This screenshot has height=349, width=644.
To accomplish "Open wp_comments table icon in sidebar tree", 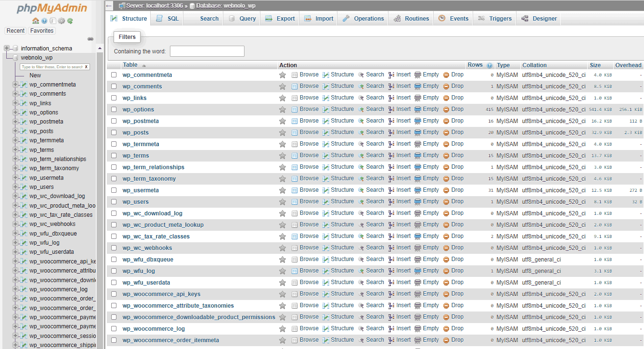I will [24, 94].
